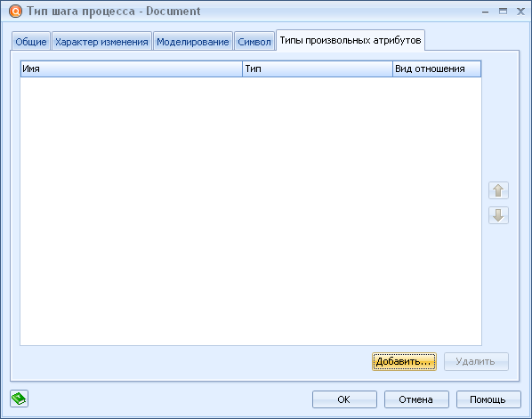Go to the Символ tab
Viewport: 532px width, 419px height.
pyautogui.click(x=254, y=42)
